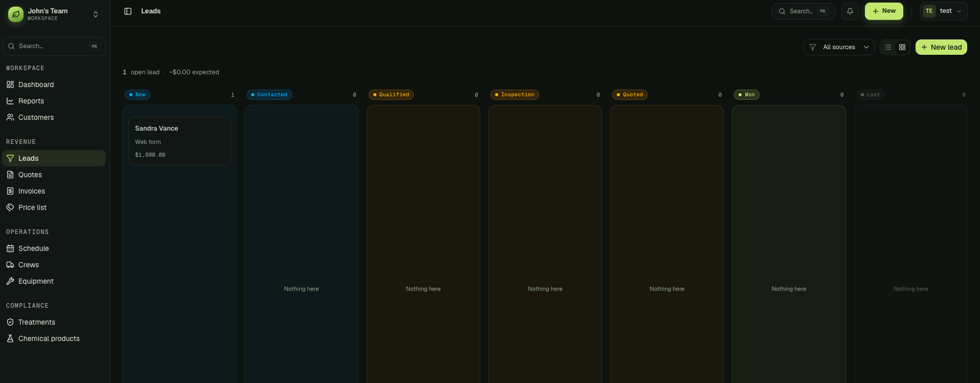The image size is (980, 383).
Task: Click the Quotes document icon
Action: tap(10, 175)
